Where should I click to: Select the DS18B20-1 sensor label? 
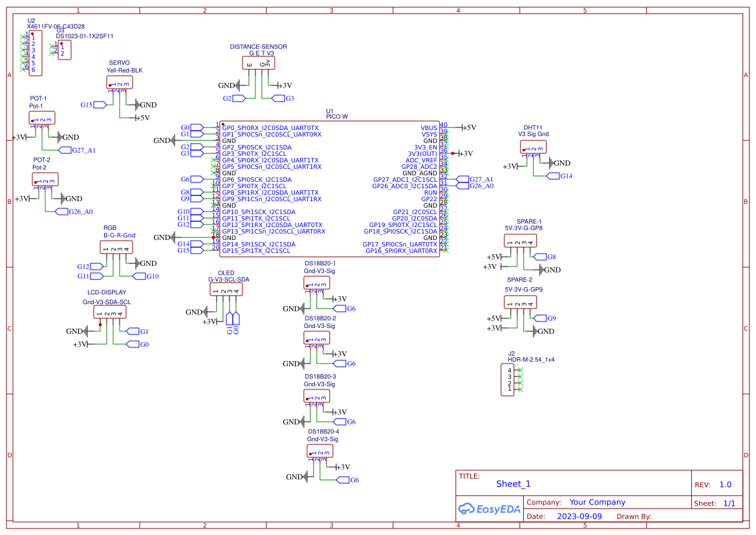point(320,263)
